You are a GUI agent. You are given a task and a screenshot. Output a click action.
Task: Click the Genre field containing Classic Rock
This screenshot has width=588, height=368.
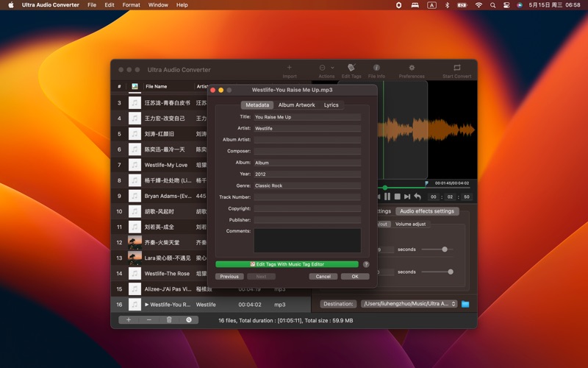pos(306,185)
